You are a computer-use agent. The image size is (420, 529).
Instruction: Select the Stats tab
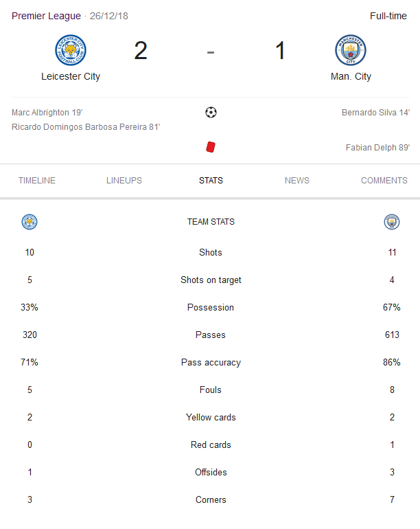point(211,181)
